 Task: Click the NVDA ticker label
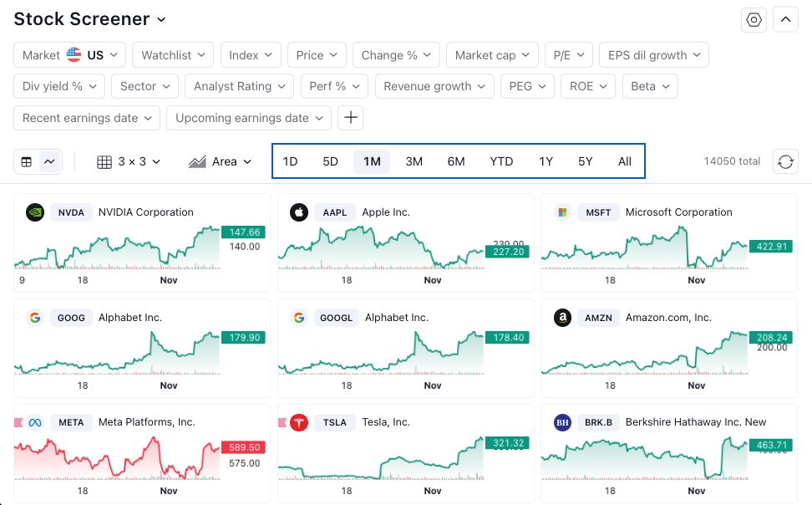(x=71, y=212)
